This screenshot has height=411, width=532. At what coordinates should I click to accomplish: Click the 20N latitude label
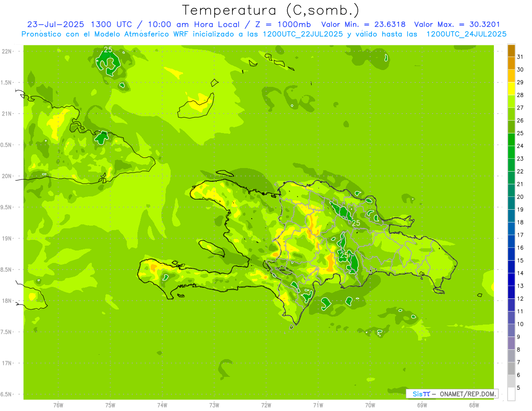[x=6, y=176]
